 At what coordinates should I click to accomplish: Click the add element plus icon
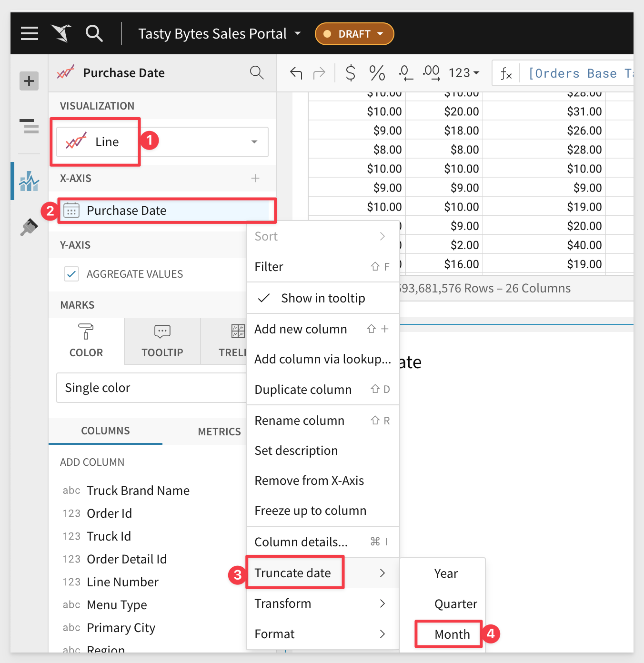[x=29, y=81]
